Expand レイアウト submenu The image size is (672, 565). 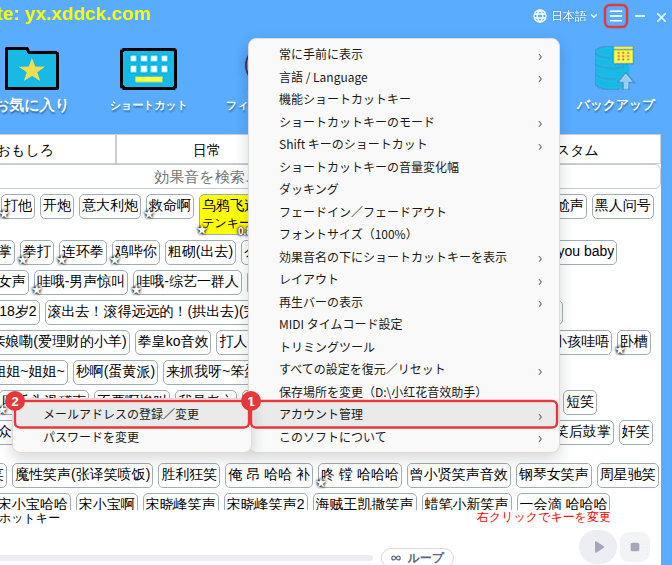tap(405, 279)
